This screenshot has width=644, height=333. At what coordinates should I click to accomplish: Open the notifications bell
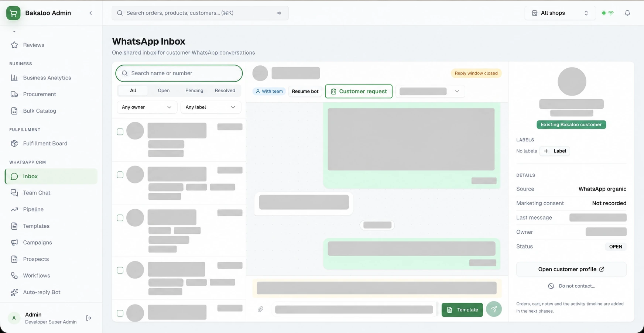[x=627, y=13]
